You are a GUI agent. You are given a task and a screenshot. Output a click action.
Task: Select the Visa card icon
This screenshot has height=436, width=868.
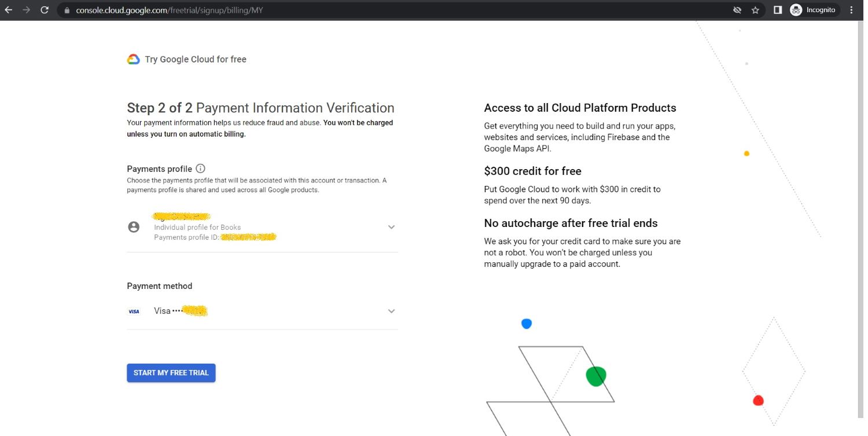134,311
